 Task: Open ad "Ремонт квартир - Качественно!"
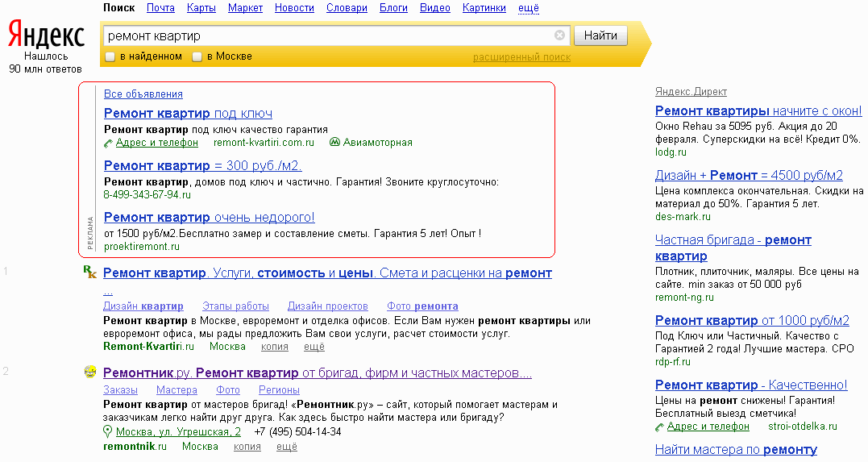click(751, 385)
